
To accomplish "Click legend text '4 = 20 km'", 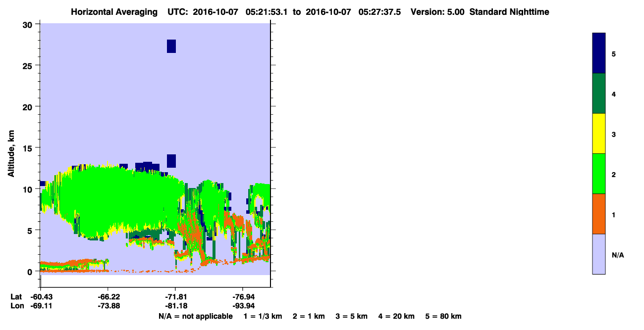I will click(397, 316).
